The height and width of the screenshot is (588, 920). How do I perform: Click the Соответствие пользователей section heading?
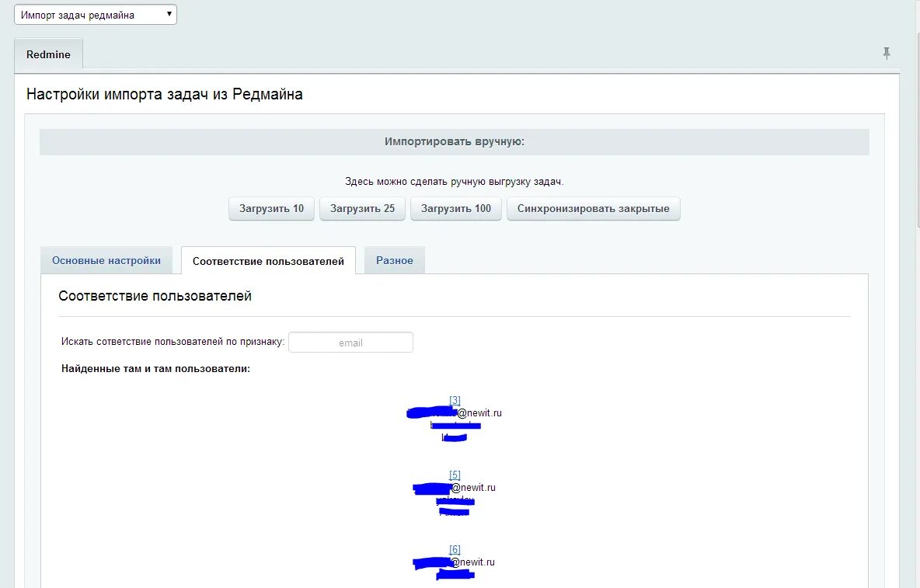(155, 296)
